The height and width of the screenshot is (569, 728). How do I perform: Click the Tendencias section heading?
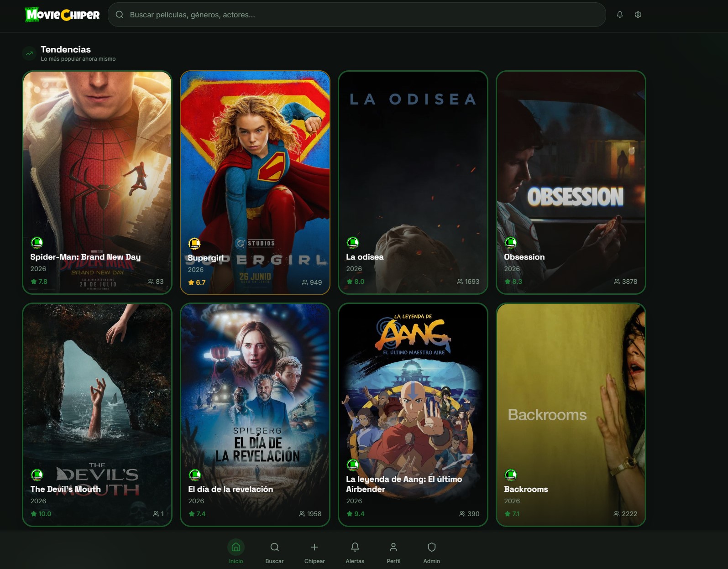tap(66, 49)
